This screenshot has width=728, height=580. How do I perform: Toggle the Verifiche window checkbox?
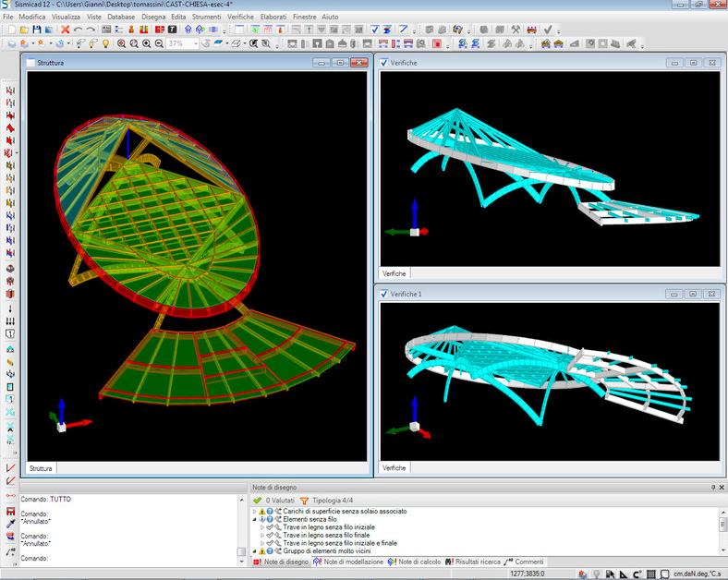383,63
